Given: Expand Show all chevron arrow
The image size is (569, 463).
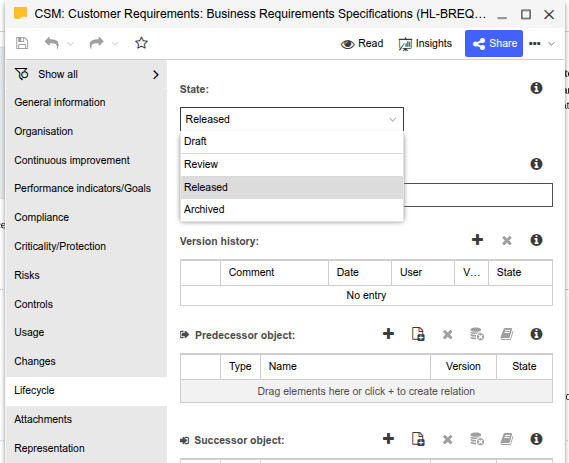Looking at the screenshot, I should click(x=156, y=75).
